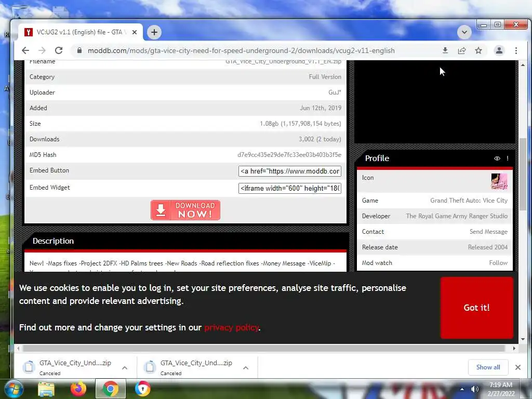Open Chrome downloads icon in toolbar
This screenshot has height=399, width=532.
click(445, 50)
